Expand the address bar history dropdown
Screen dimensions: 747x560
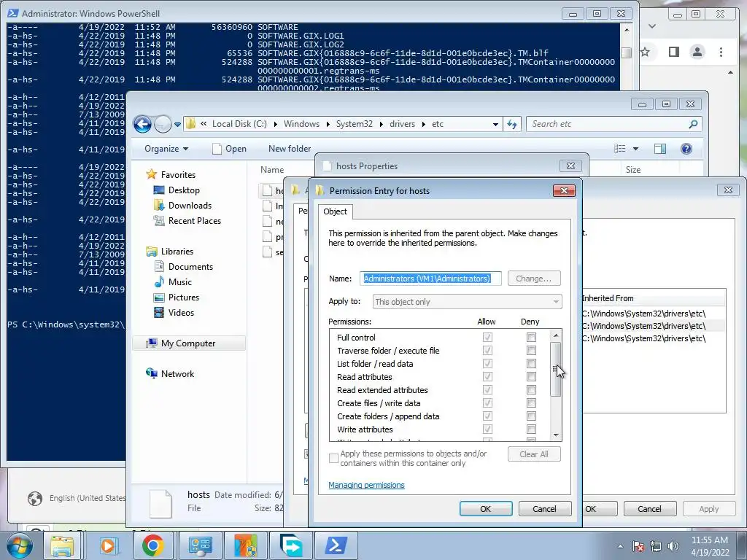tap(495, 124)
